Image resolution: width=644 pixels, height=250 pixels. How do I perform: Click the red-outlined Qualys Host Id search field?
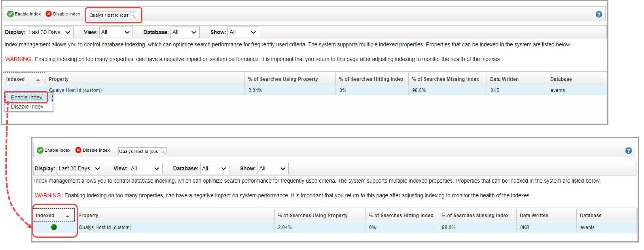pyautogui.click(x=109, y=15)
